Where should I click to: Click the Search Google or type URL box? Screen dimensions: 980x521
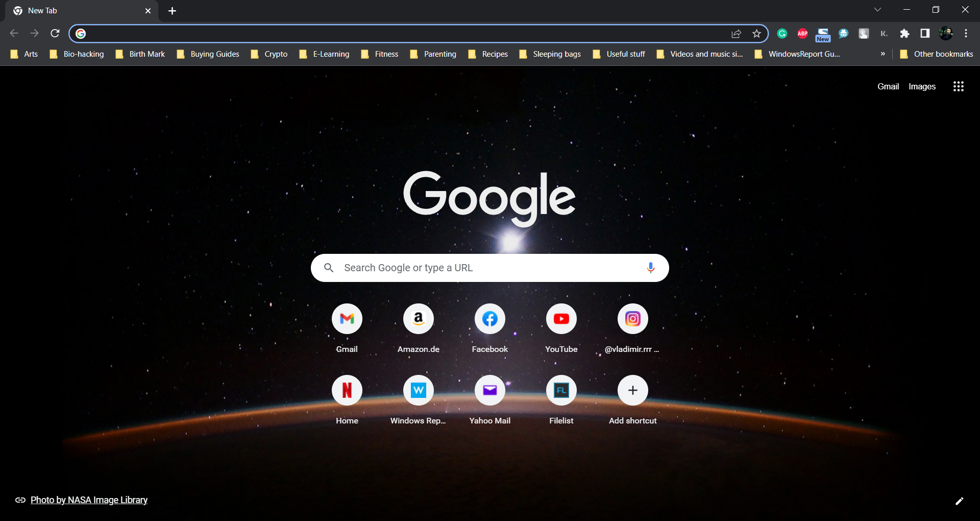click(485, 268)
